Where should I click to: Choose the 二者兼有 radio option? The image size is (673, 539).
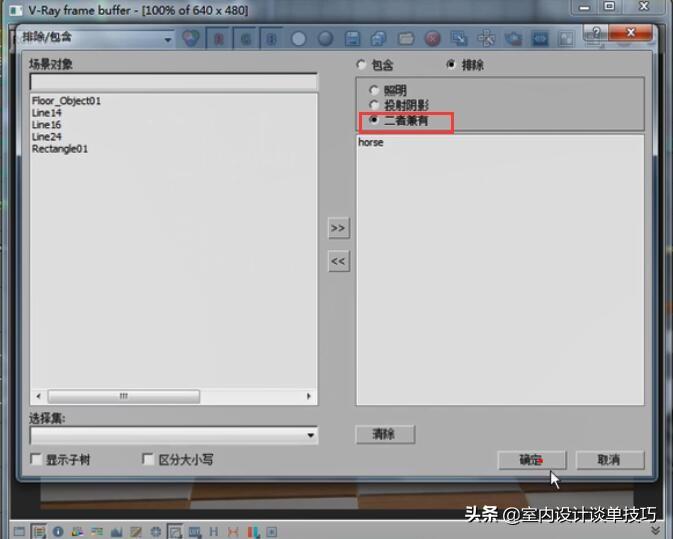[x=374, y=120]
